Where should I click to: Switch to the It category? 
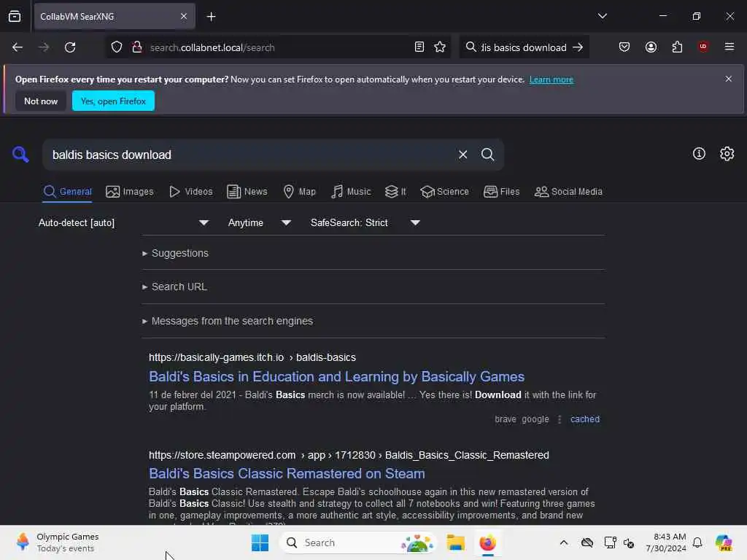tap(395, 192)
